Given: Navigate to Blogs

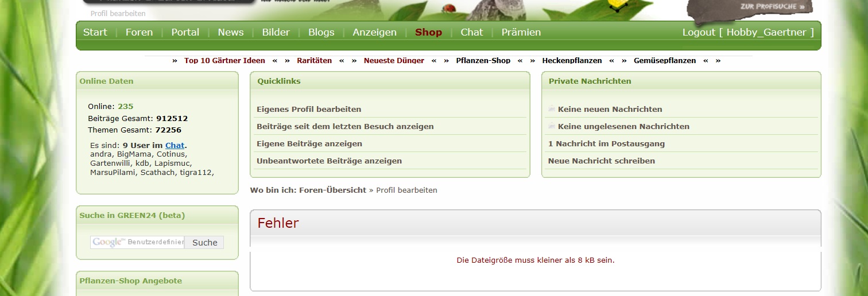Looking at the screenshot, I should (x=321, y=32).
